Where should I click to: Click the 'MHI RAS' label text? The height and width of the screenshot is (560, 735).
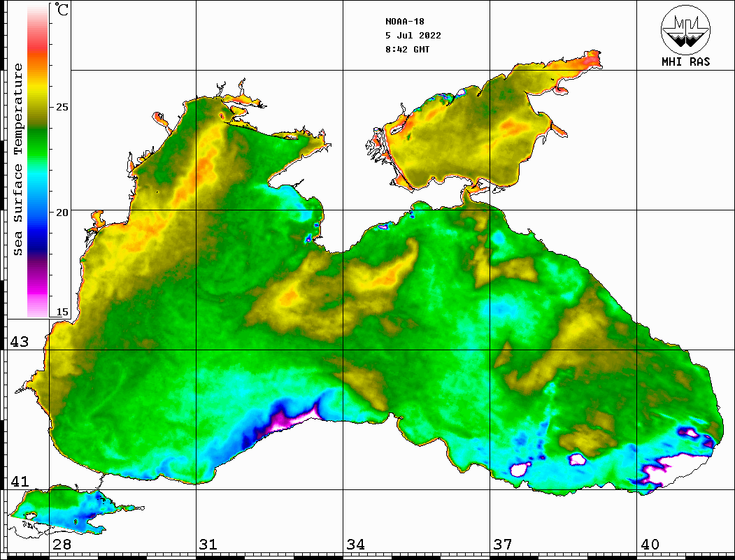(685, 62)
